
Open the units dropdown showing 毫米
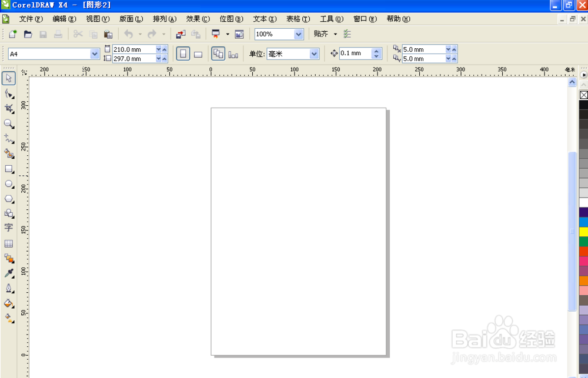(314, 53)
